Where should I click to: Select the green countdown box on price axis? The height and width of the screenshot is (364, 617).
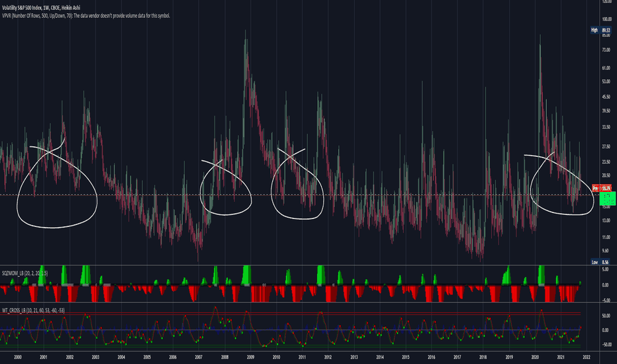(x=607, y=199)
